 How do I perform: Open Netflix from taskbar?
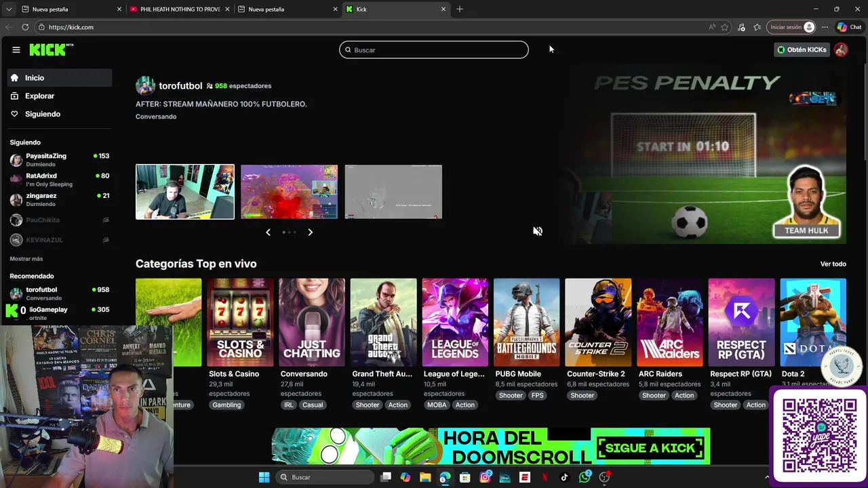545,477
